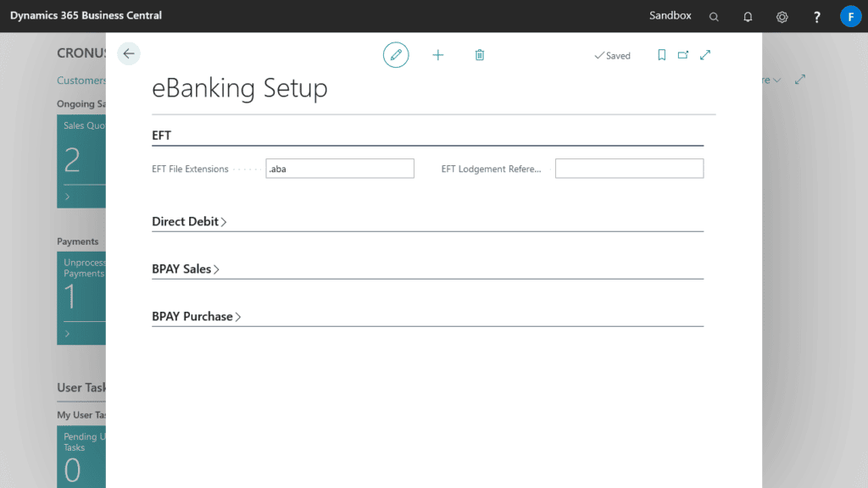Click the back arrow to leave setup
This screenshot has height=488, width=868.
point(128,53)
